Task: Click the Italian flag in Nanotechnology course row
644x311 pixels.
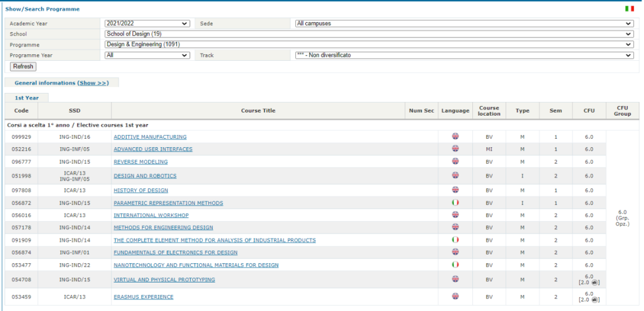Action: pos(456,265)
